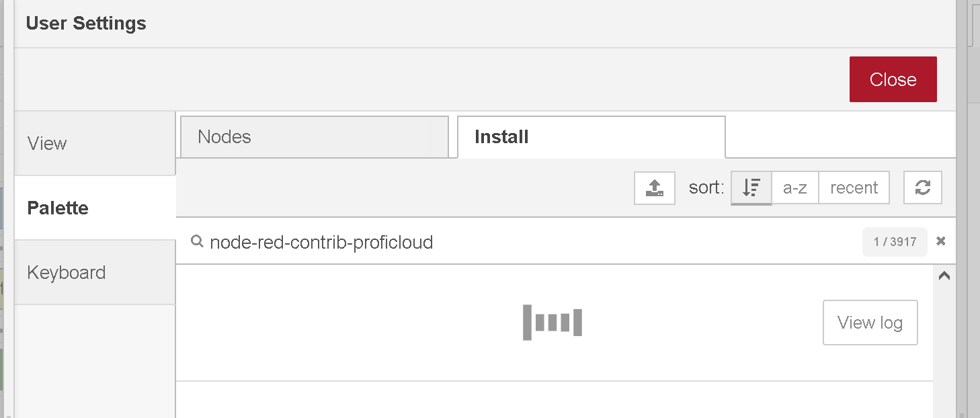Switch to the Nodes tab
Viewport: 980px width, 418px height.
coord(315,137)
